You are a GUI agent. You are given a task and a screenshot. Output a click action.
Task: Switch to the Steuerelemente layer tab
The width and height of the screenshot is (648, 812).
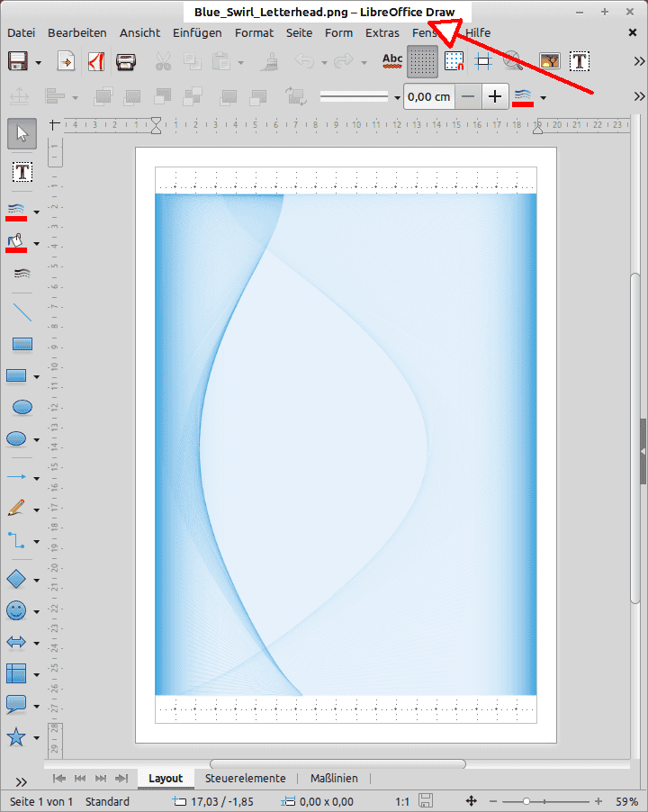246,779
